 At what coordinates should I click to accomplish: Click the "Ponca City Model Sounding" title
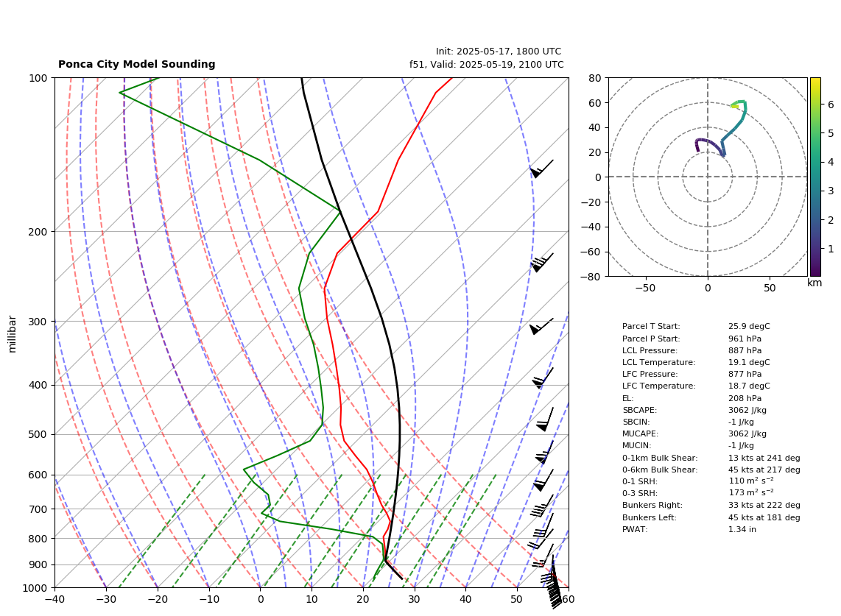137,64
